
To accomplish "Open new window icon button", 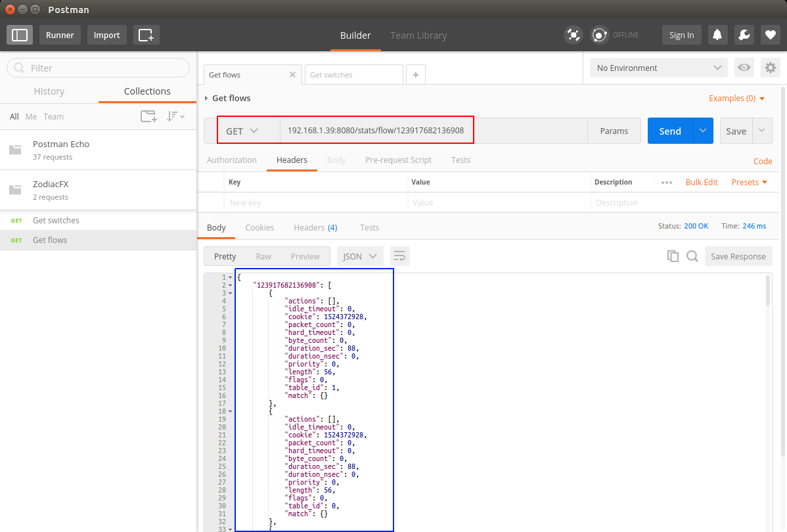I will click(x=146, y=35).
